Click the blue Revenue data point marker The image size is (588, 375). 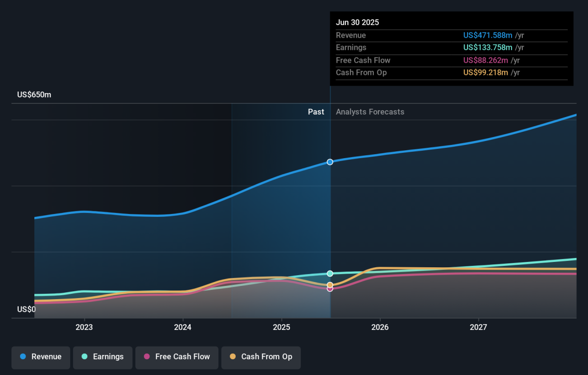(x=330, y=162)
